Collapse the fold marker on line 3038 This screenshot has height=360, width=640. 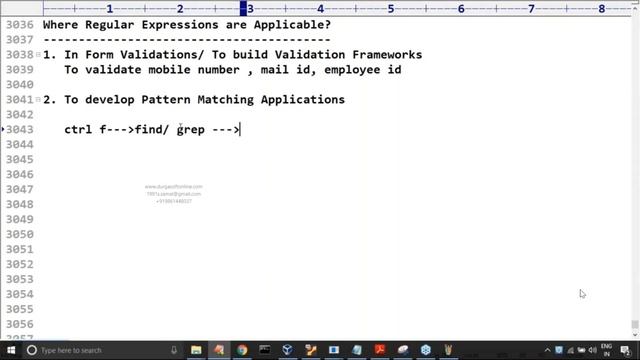(x=38, y=54)
